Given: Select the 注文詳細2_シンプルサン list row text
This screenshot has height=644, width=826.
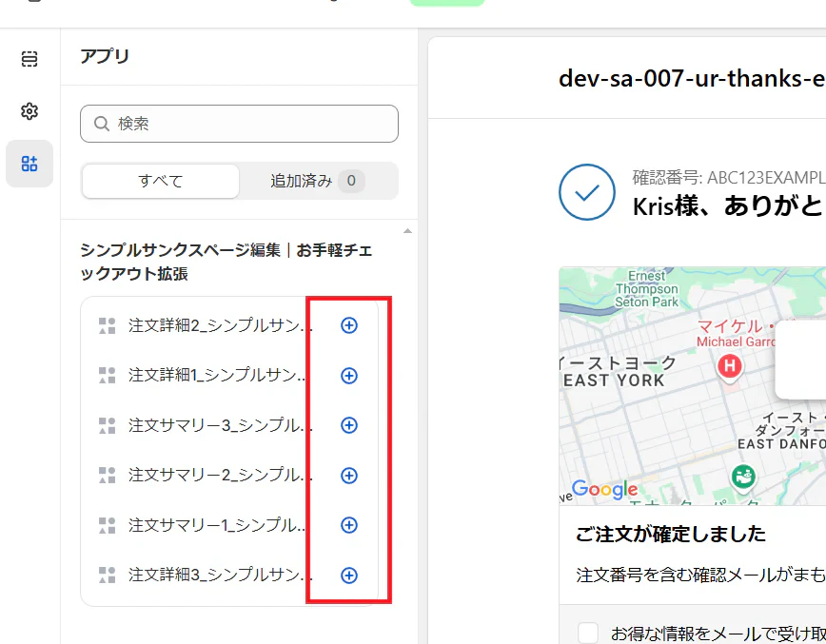Looking at the screenshot, I should [x=220, y=325].
